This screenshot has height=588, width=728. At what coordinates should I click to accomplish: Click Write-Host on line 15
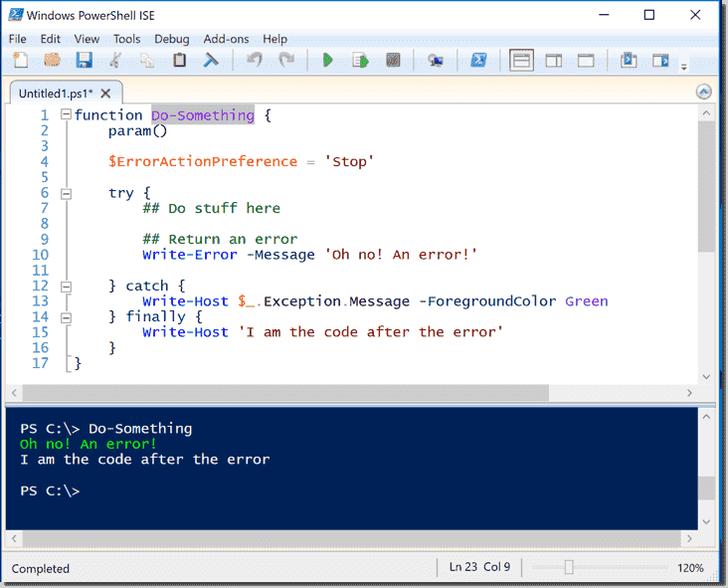185,332
